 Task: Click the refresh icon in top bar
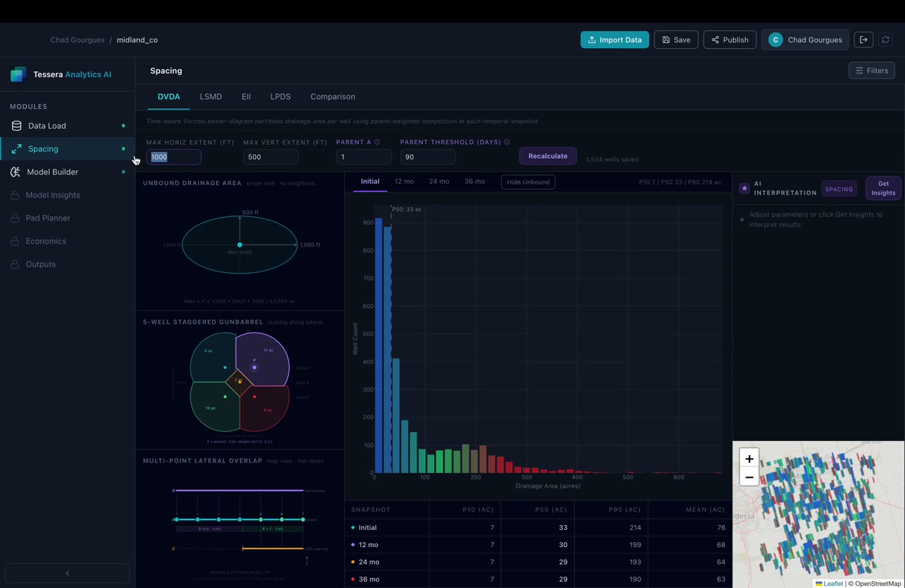click(885, 40)
